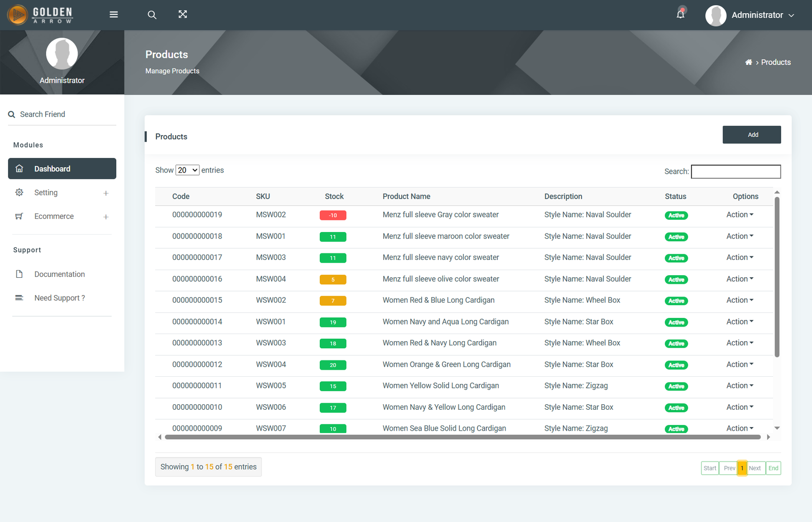Click into the products Search field

(735, 172)
